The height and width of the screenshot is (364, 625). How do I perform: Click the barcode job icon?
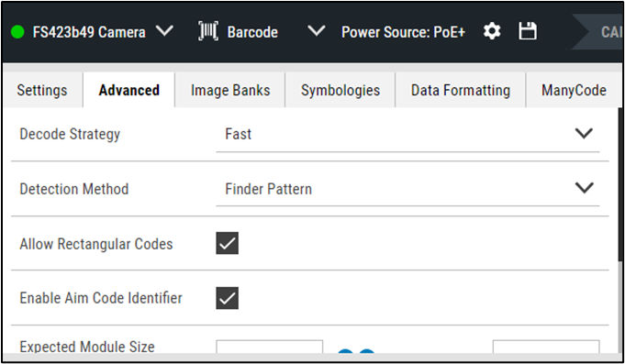click(x=208, y=31)
